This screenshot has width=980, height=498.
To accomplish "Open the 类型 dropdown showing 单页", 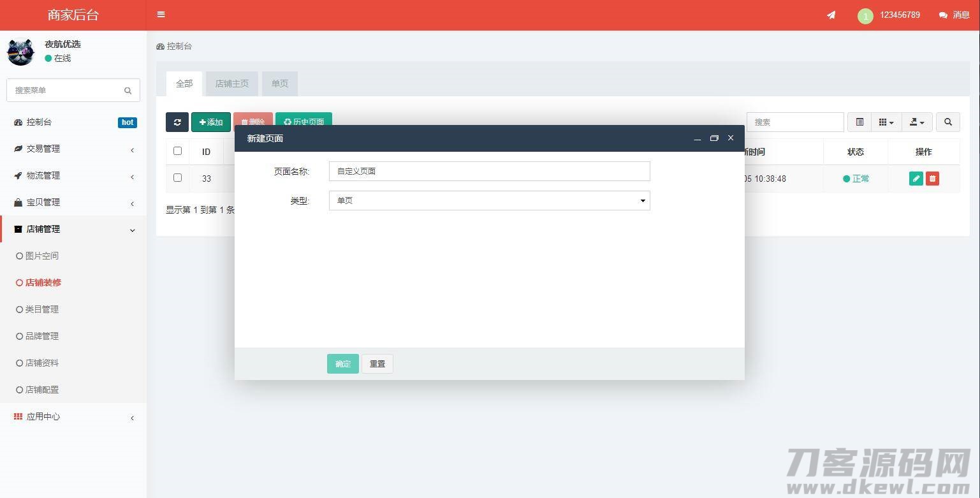I will point(489,201).
